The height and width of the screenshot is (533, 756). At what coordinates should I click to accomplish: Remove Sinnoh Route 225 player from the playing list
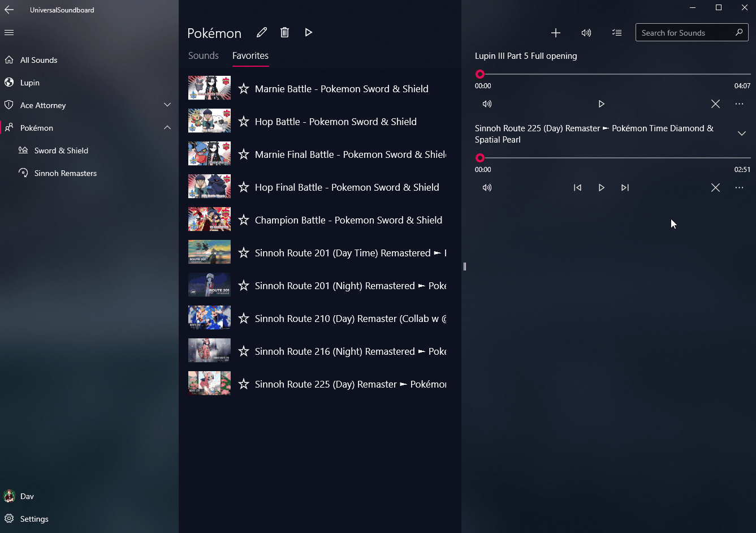point(715,188)
